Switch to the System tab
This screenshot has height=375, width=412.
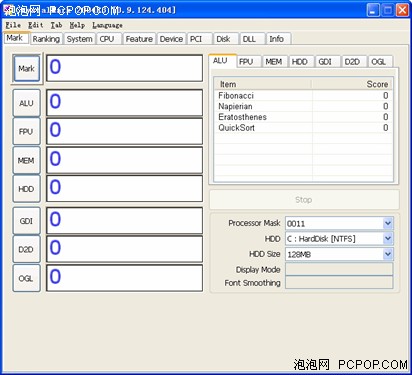pos(79,39)
